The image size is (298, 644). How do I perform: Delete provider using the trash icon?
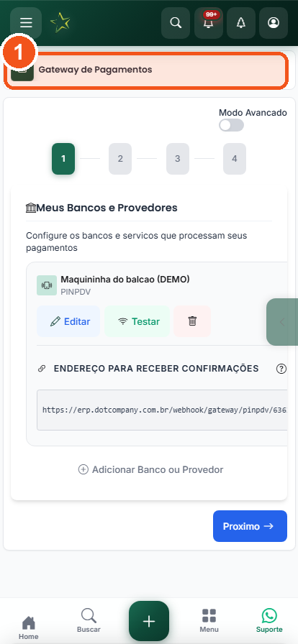tap(192, 321)
